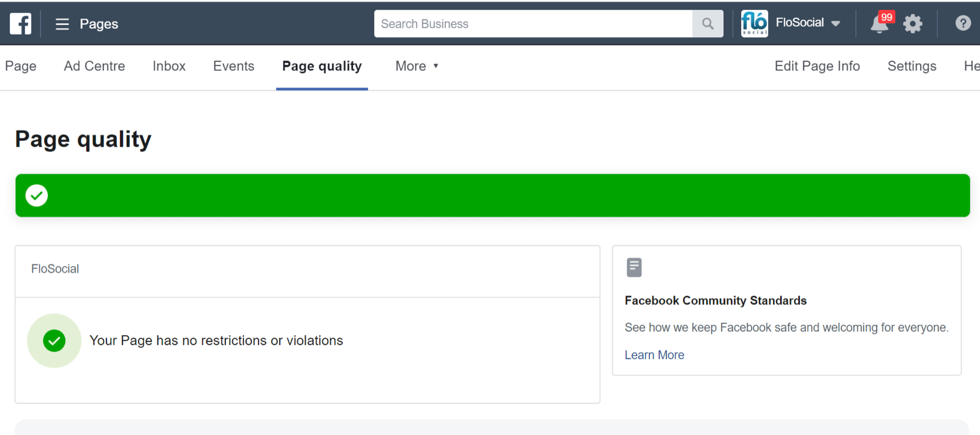Click the search magnifier button

[x=707, y=24]
